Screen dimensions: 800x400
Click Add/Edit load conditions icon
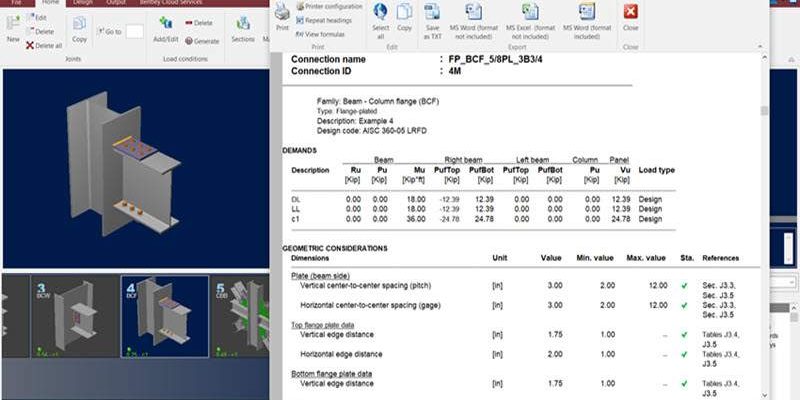[x=166, y=29]
